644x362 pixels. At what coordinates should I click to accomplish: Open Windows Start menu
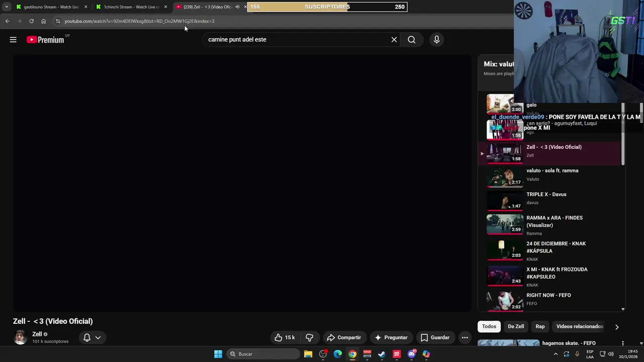(218, 354)
